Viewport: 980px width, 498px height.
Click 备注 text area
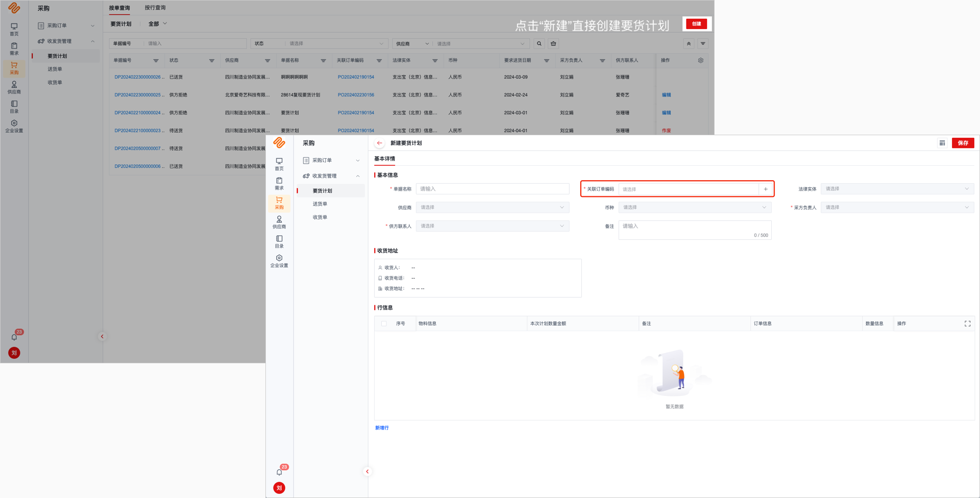pos(695,230)
